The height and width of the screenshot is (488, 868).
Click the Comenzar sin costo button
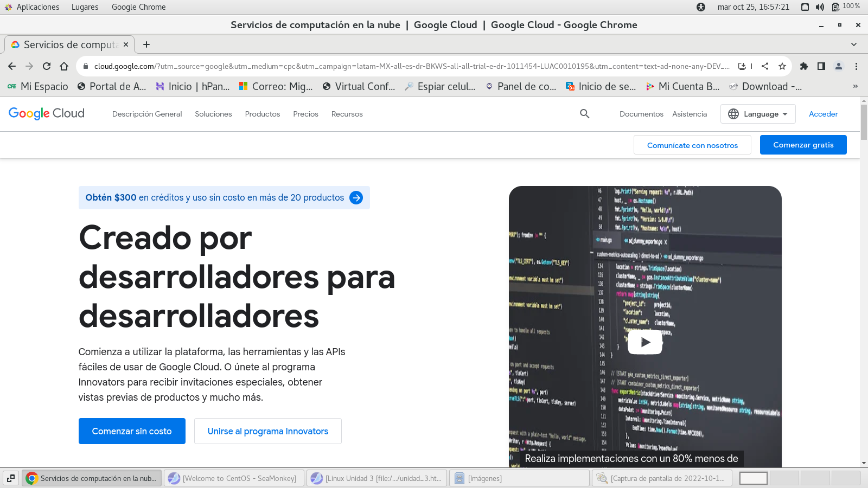click(132, 431)
